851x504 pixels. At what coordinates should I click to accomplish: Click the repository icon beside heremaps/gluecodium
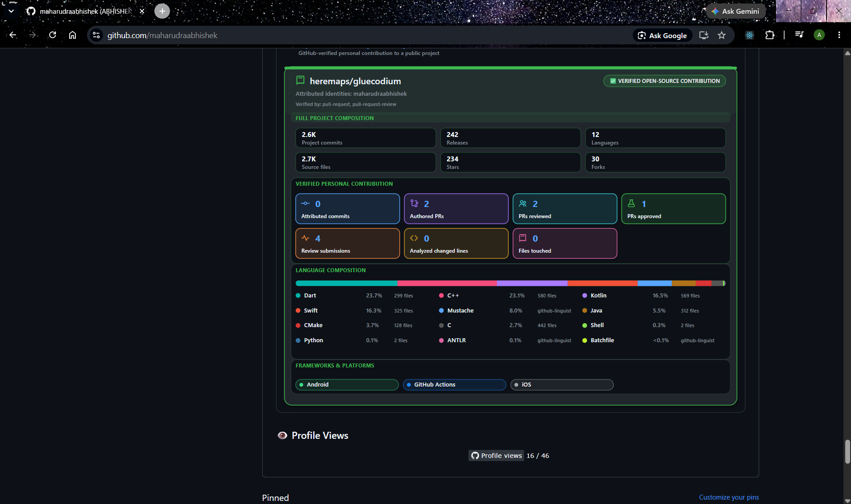coord(300,80)
